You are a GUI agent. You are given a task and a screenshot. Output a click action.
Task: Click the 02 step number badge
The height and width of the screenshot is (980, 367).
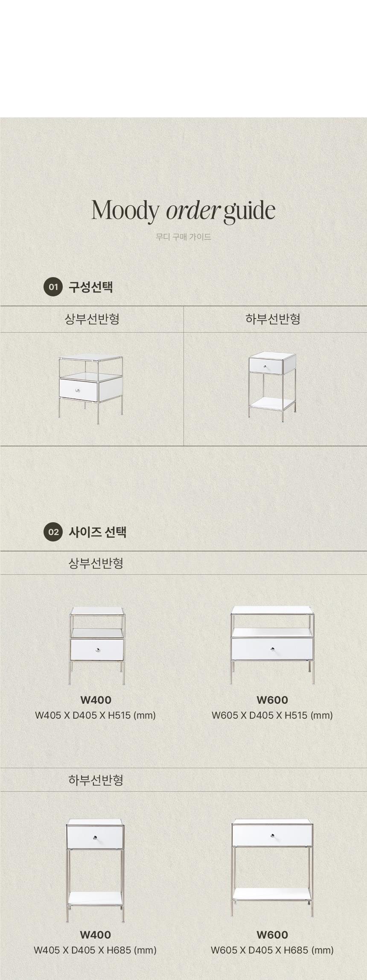tap(53, 532)
